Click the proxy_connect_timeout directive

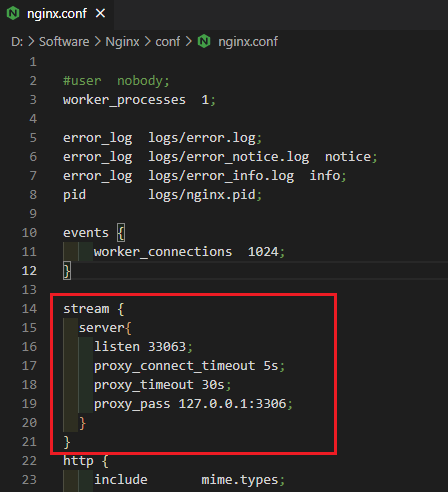175,366
